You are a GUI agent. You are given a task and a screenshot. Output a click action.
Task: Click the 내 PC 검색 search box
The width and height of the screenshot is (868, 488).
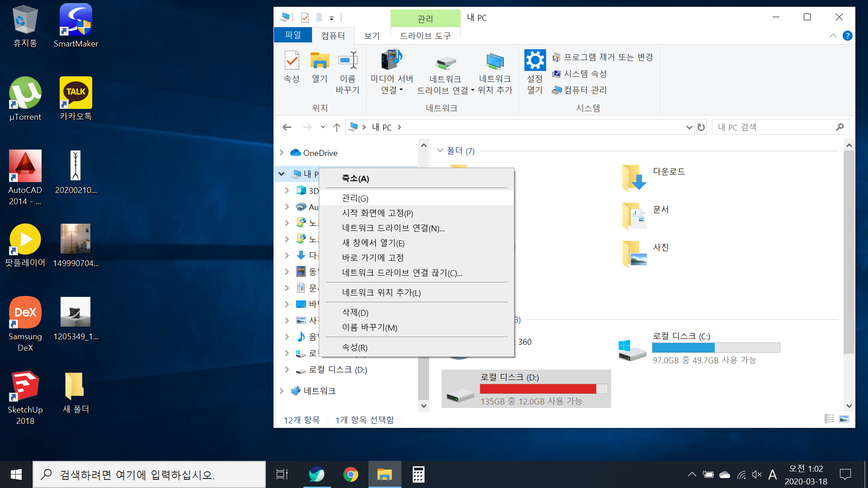(781, 127)
